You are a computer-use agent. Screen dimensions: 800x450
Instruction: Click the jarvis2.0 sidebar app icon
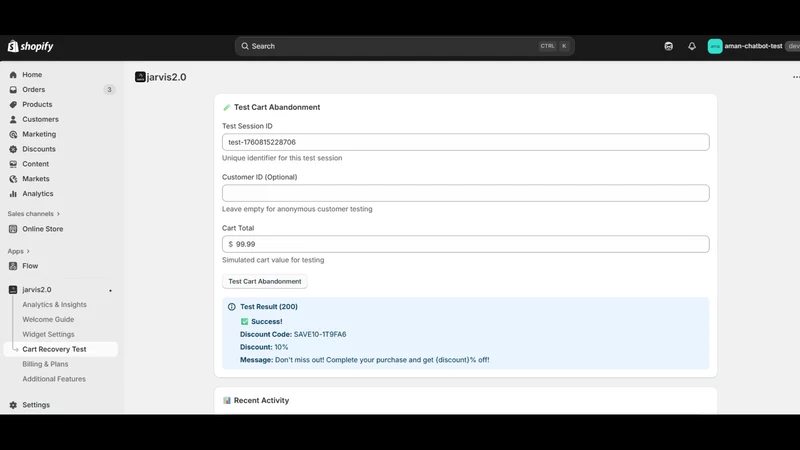click(13, 289)
